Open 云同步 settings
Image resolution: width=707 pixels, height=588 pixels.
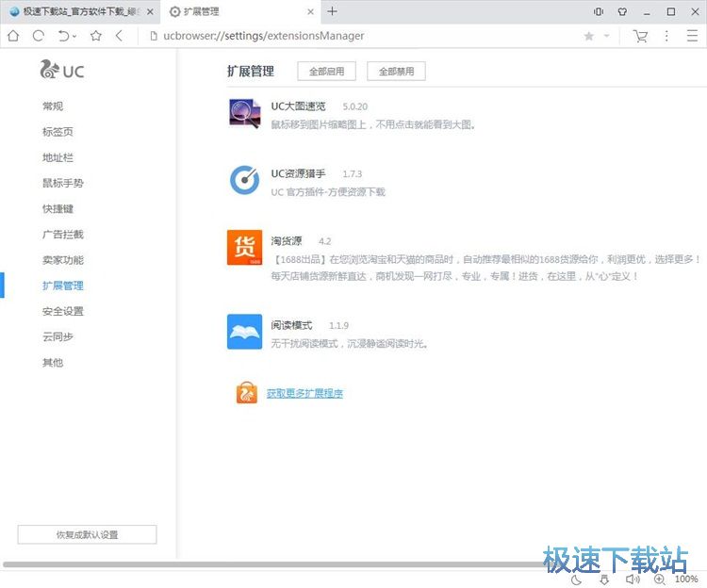click(58, 337)
